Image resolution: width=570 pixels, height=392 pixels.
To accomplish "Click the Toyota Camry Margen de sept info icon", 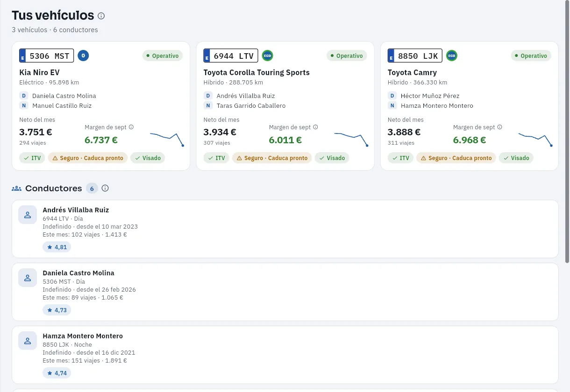I will click(x=499, y=127).
